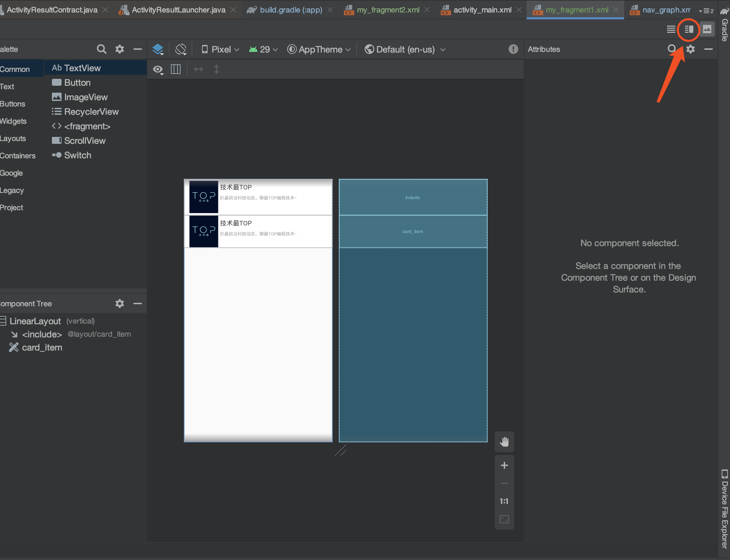Select Widgets palette category
Viewport: 730px width, 560px height.
click(x=21, y=121)
